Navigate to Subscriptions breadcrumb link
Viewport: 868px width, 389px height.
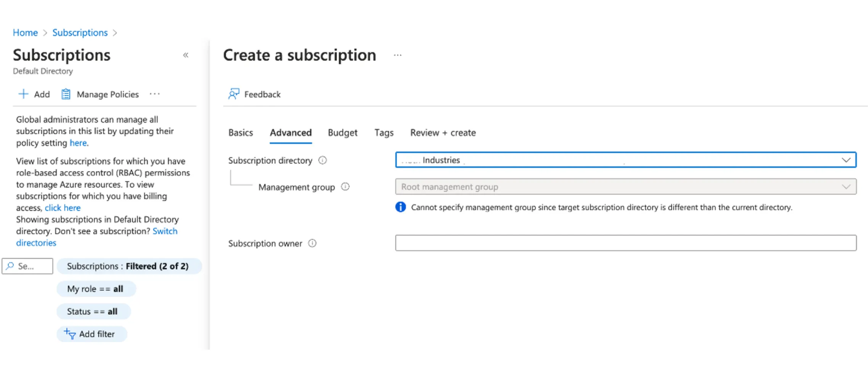coord(80,33)
